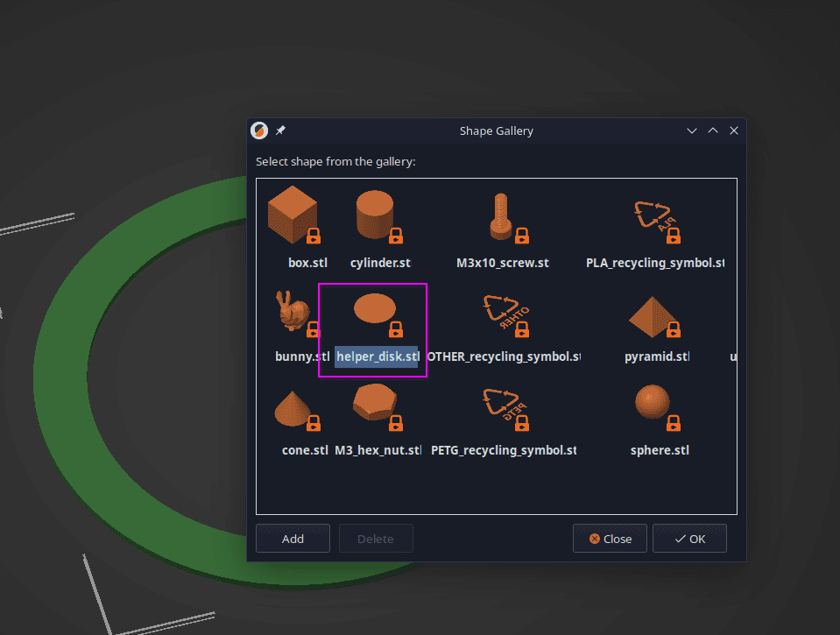Click the lock badge on PLA_recycling_symbol
The width and height of the screenshot is (840, 635).
click(674, 236)
